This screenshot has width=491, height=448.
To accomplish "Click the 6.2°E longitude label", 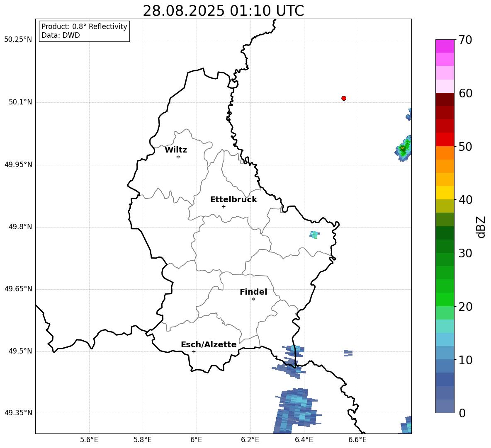I will (x=250, y=440).
